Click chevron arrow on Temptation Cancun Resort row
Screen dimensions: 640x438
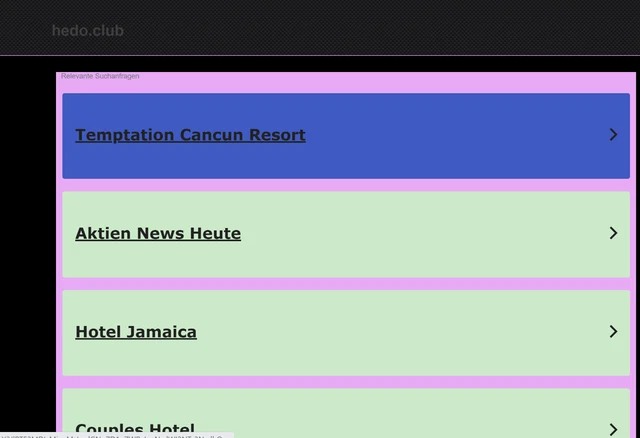pyautogui.click(x=613, y=135)
